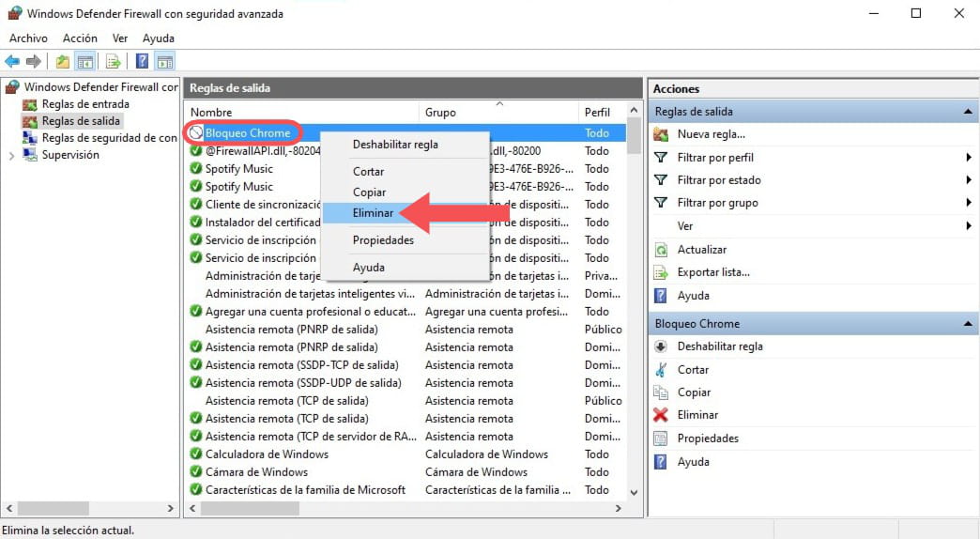
Task: Sort by the Nombre column header
Action: tap(302, 112)
